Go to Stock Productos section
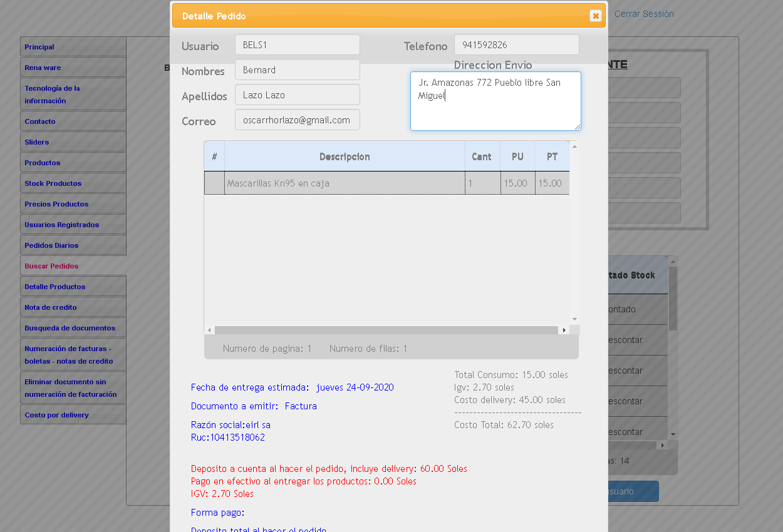Image resolution: width=783 pixels, height=532 pixels. pyautogui.click(x=53, y=183)
